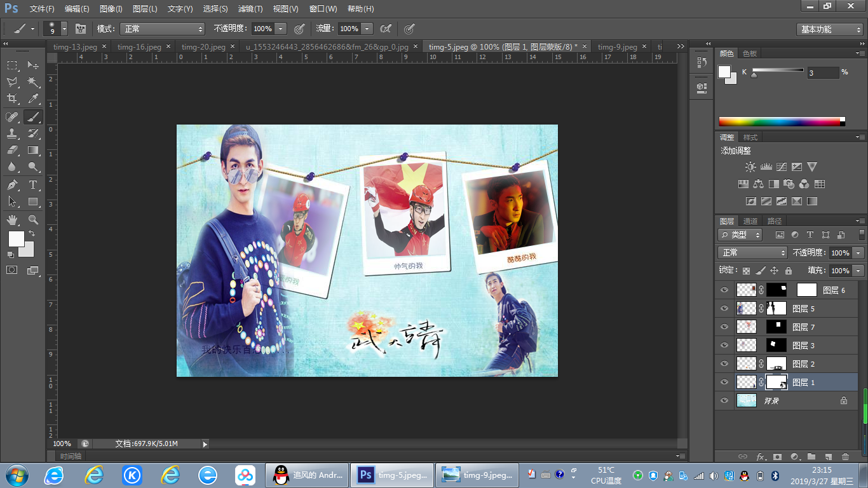The image size is (868, 488).
Task: Open brush preset picker dropdown
Action: (64, 29)
